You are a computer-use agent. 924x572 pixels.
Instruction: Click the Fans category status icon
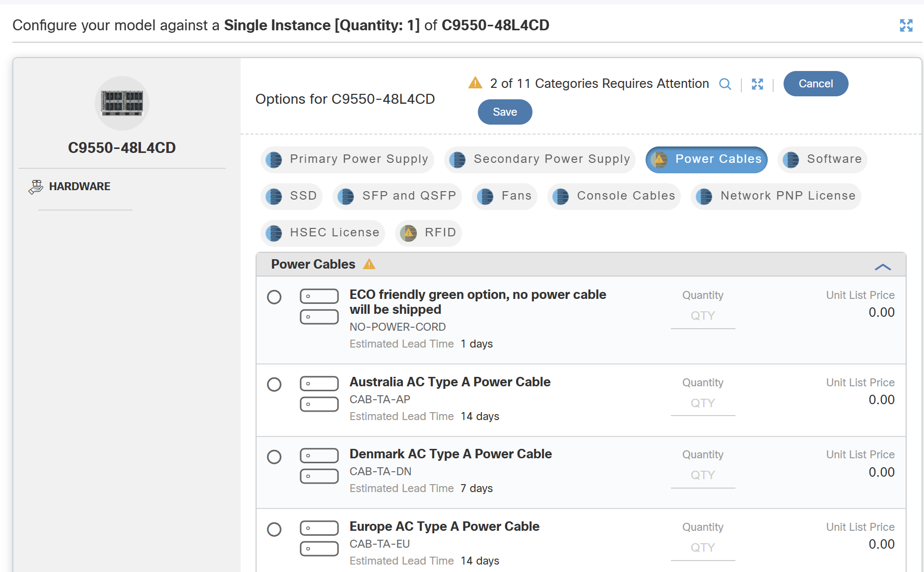click(x=485, y=197)
